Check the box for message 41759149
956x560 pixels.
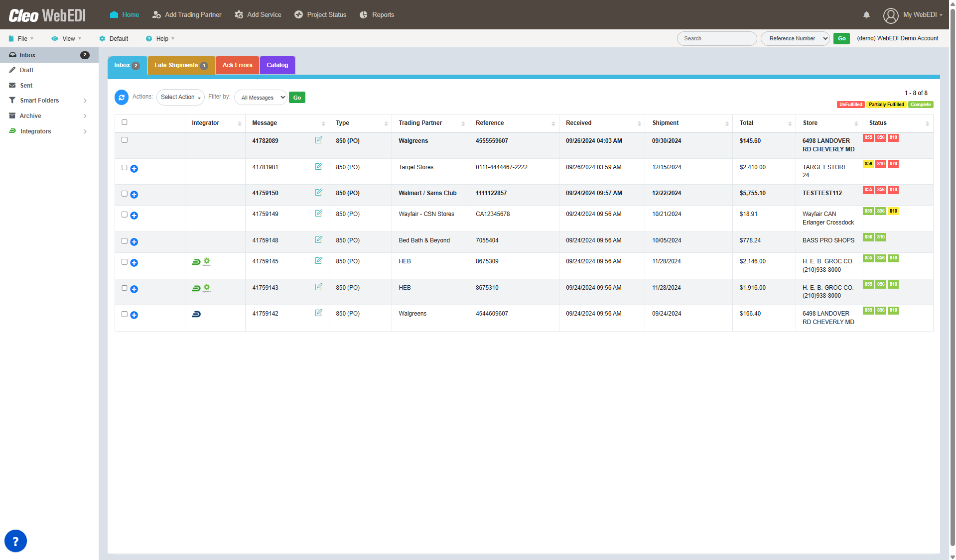(125, 215)
